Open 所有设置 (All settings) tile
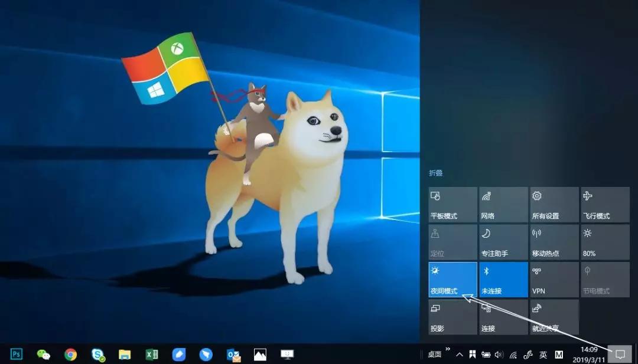The image size is (638, 364). pyautogui.click(x=554, y=204)
